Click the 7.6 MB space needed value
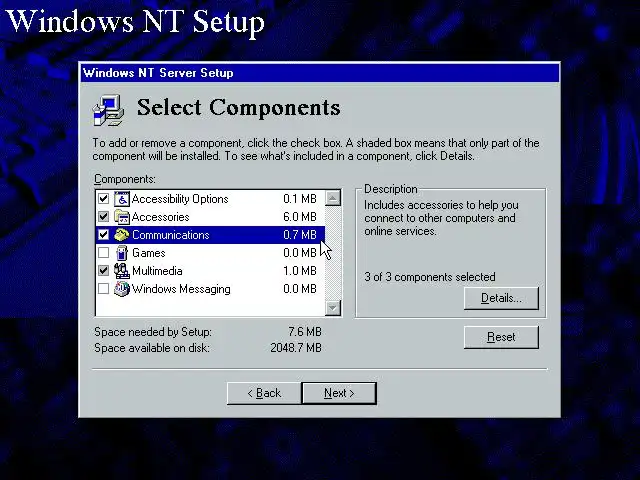 click(x=305, y=332)
